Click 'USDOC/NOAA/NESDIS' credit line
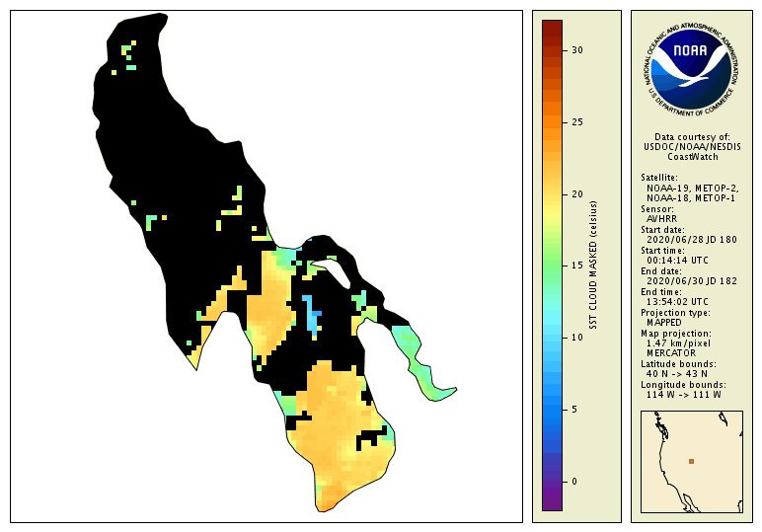 pos(692,147)
